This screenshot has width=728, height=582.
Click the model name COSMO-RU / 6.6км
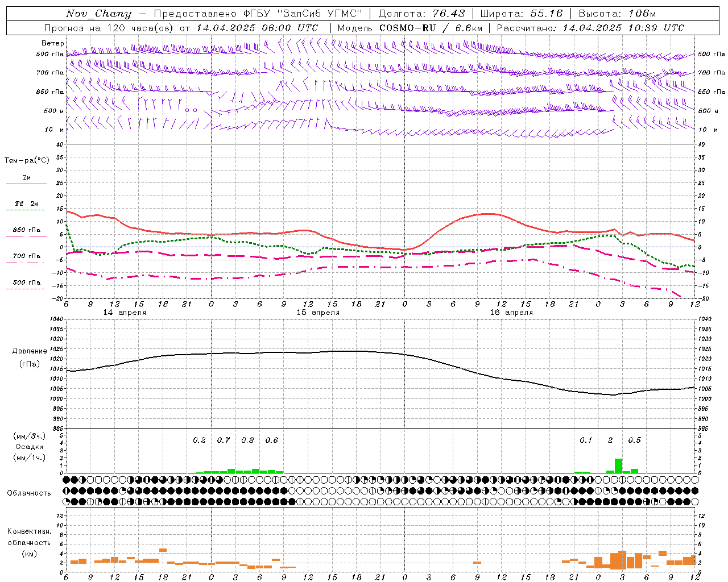click(431, 28)
